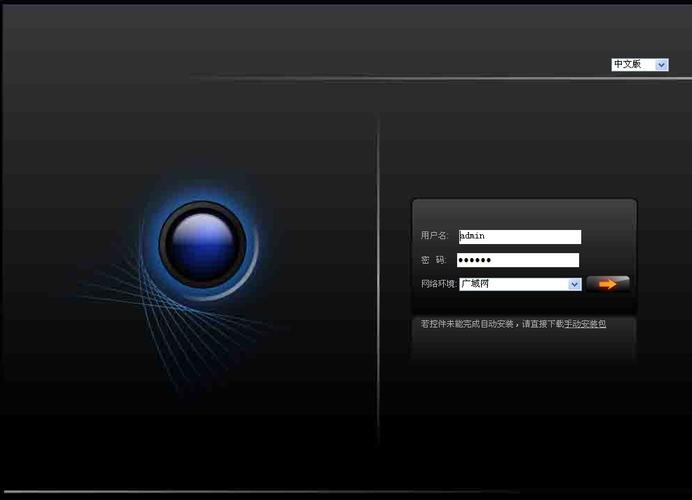Click the empty header of the login panel
This screenshot has width=692, height=500.
point(523,212)
